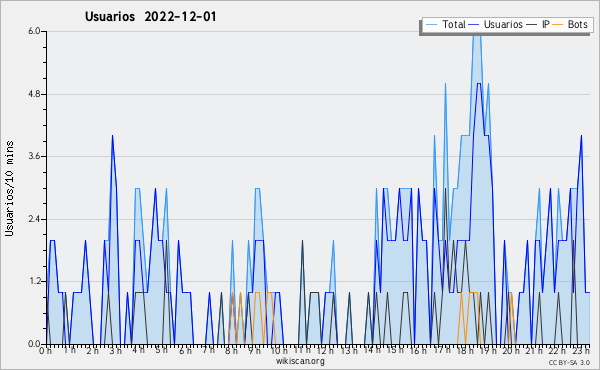Click the y-axis value 1.2
The height and width of the screenshot is (370, 600).
34,282
